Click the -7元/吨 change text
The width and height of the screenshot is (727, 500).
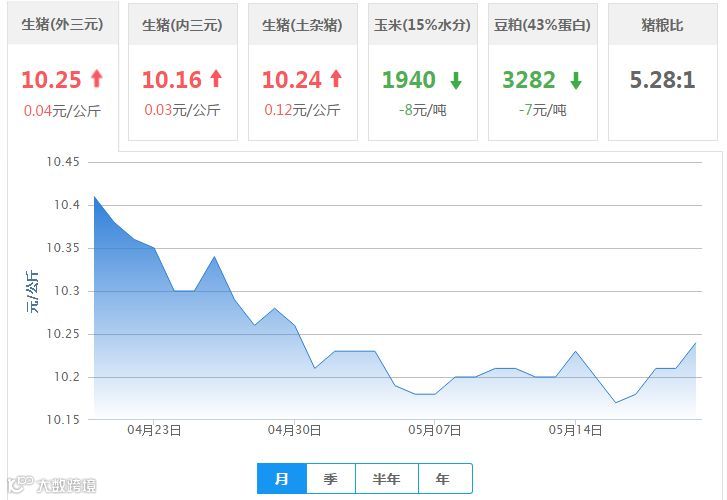pos(542,110)
